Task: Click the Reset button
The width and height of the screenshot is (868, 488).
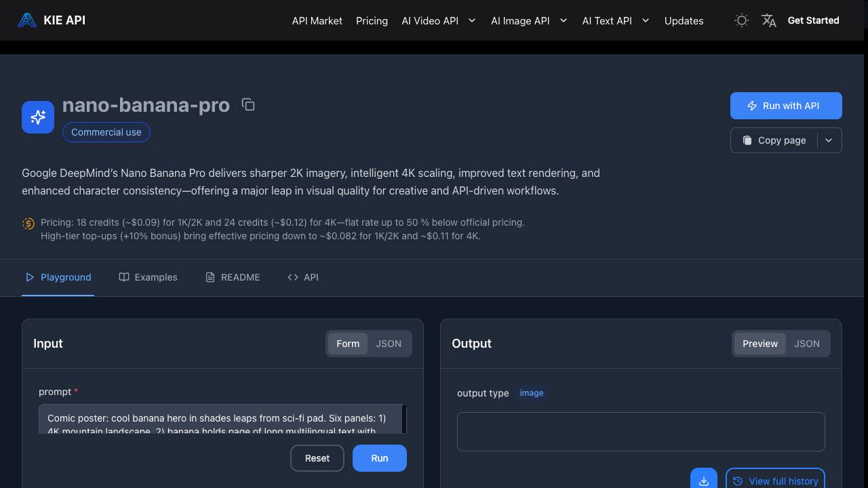Action: (x=317, y=458)
